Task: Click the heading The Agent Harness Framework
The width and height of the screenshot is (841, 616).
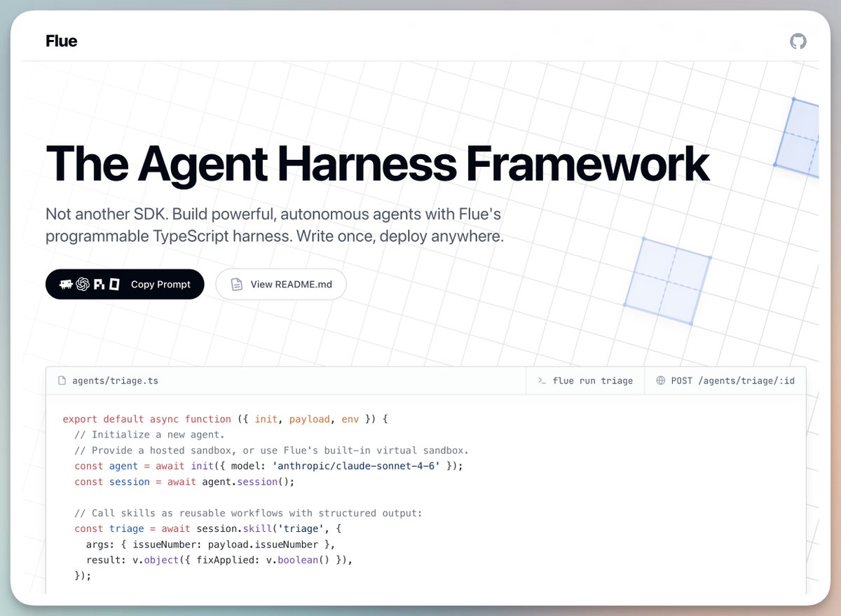Action: 378,164
